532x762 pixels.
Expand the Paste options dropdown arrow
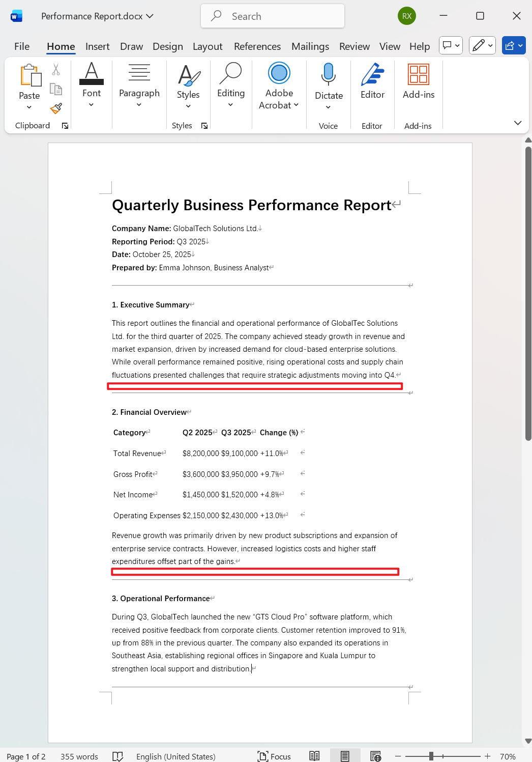[x=29, y=107]
